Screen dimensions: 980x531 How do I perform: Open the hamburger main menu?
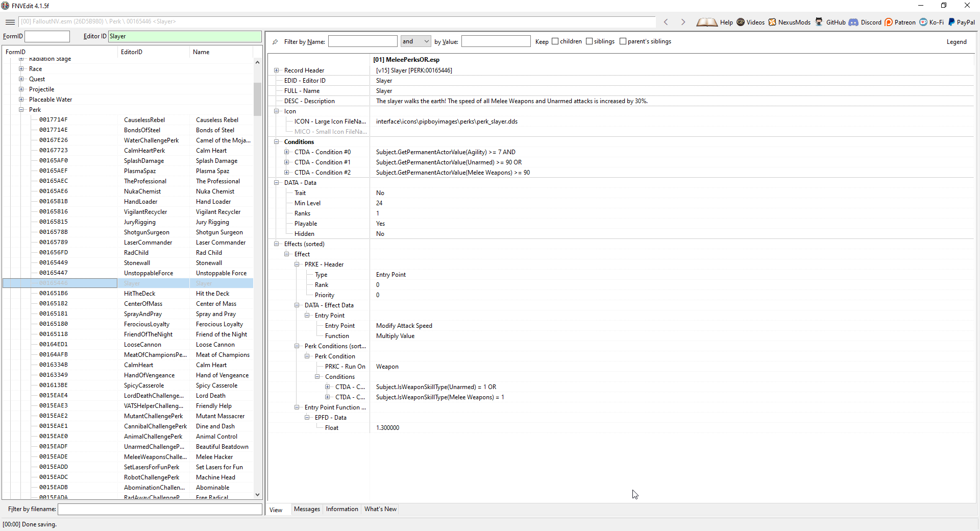pos(10,22)
